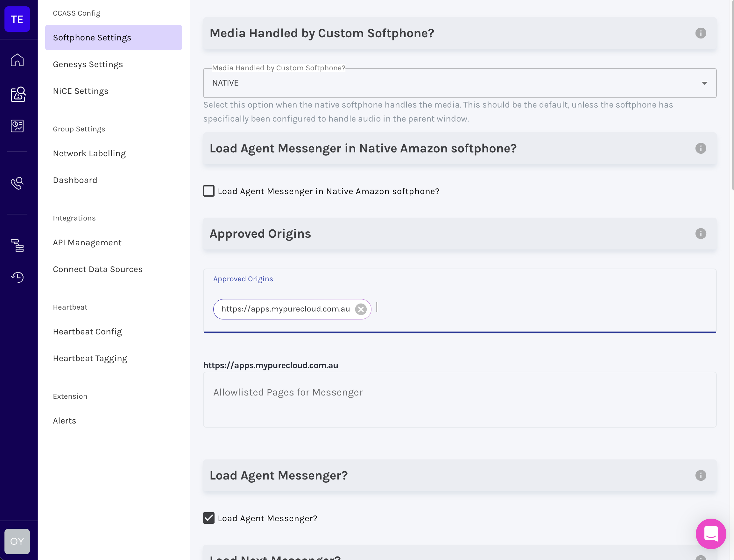734x560 pixels.
Task: Open the report chart sidebar icon
Action: coord(17,126)
